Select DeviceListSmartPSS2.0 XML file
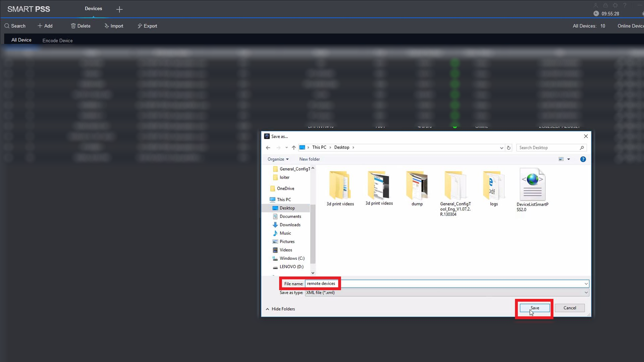Viewport: 644px width, 362px height. point(532,190)
